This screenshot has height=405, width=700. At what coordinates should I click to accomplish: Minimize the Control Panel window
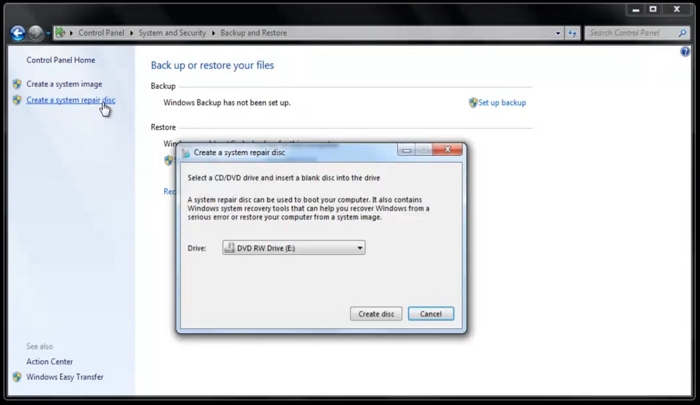pos(636,9)
